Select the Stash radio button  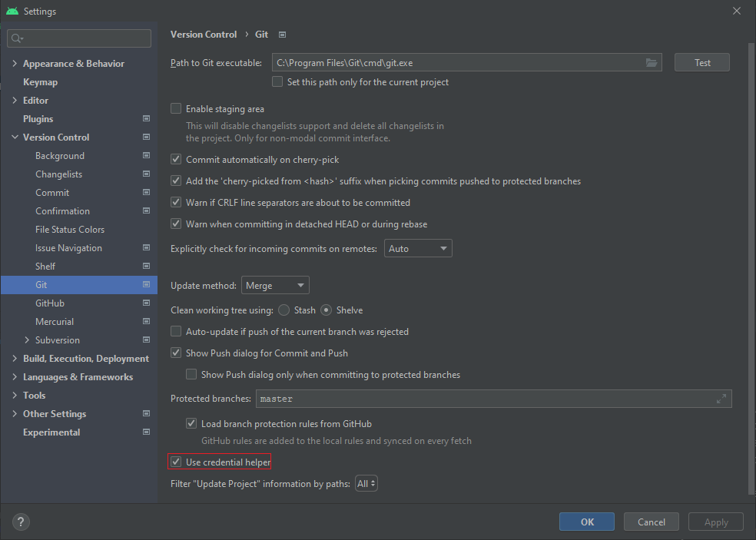[x=284, y=310]
